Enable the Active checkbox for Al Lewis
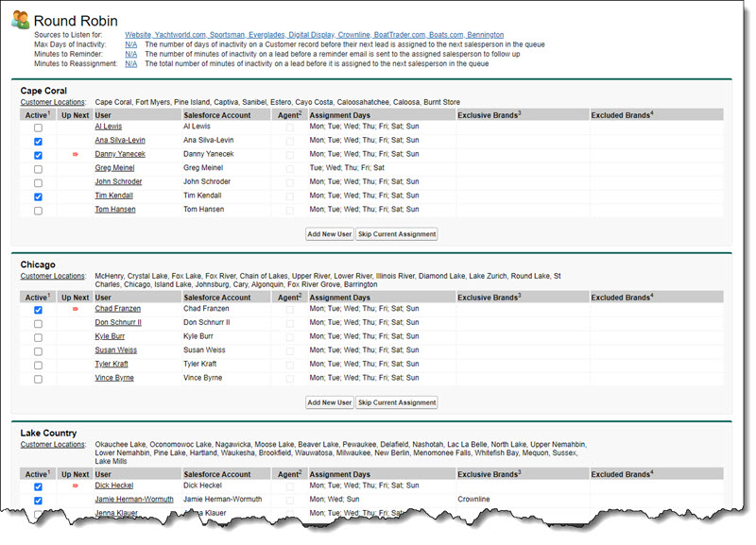The width and height of the screenshot is (756, 545). (38, 127)
